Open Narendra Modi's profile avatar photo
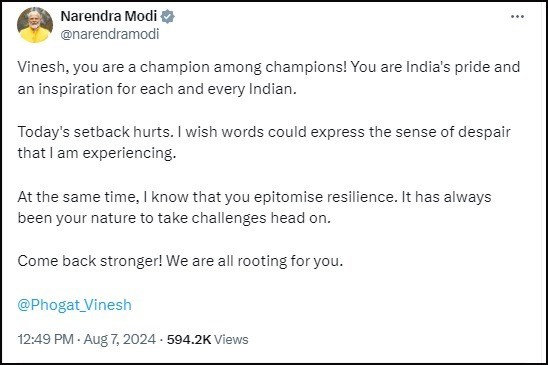 (x=35, y=25)
